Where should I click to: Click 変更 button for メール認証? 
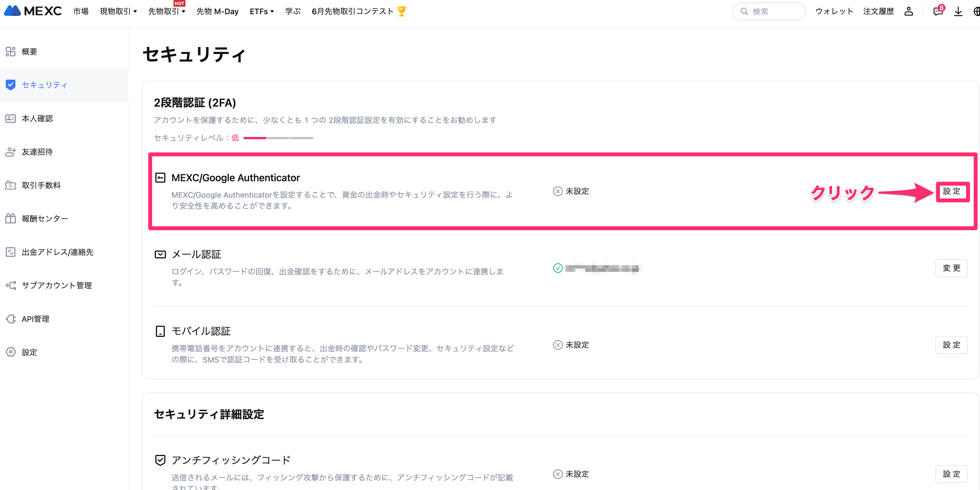click(952, 268)
